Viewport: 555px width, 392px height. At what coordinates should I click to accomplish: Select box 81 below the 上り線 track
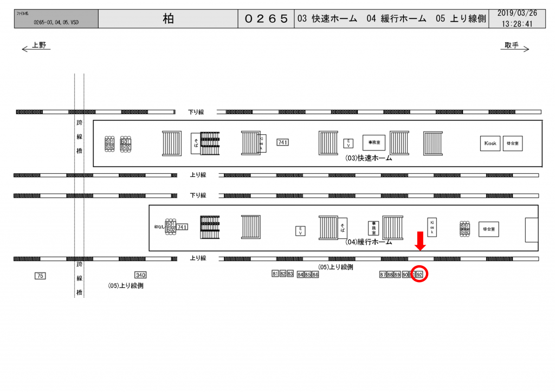click(275, 275)
